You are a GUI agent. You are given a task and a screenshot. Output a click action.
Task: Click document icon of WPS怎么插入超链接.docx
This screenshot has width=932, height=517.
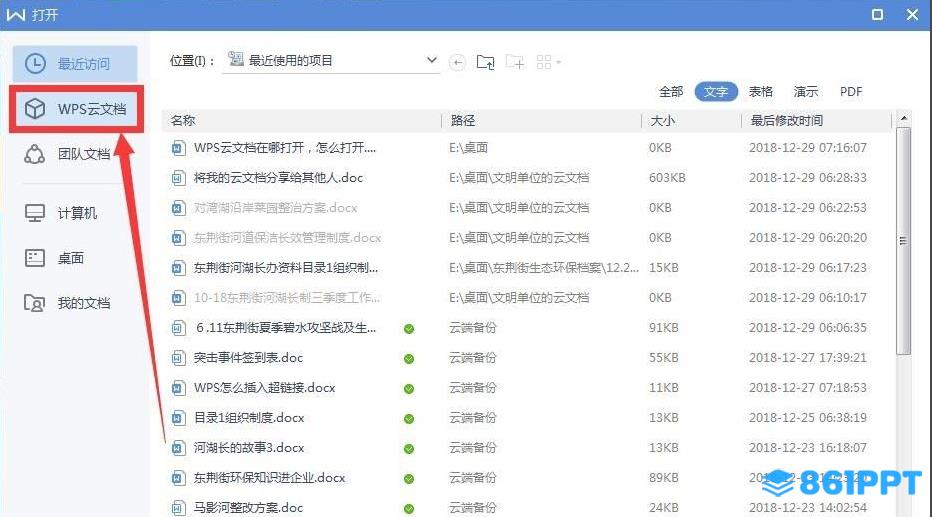point(178,388)
